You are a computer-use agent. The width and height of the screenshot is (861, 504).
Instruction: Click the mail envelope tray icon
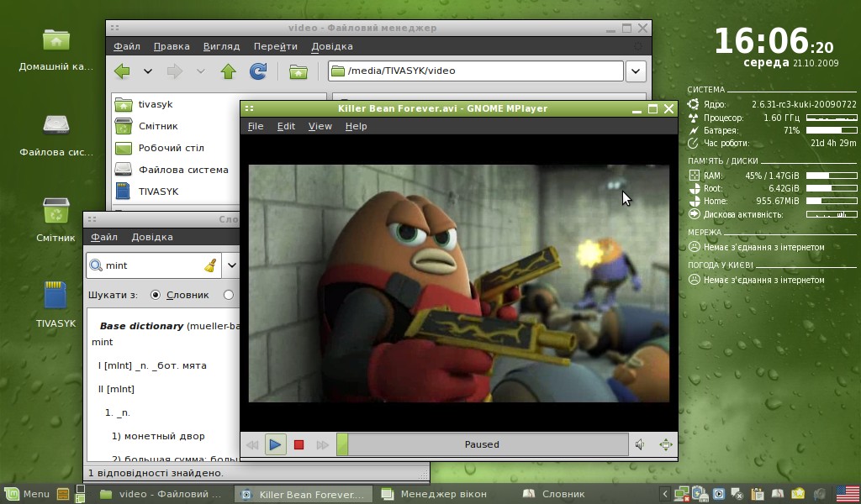pos(798,494)
